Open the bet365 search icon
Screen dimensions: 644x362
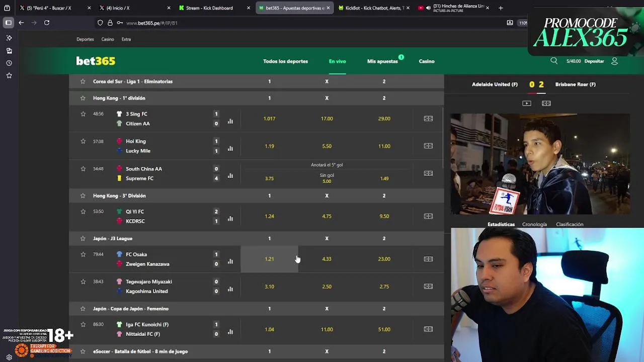point(554,61)
